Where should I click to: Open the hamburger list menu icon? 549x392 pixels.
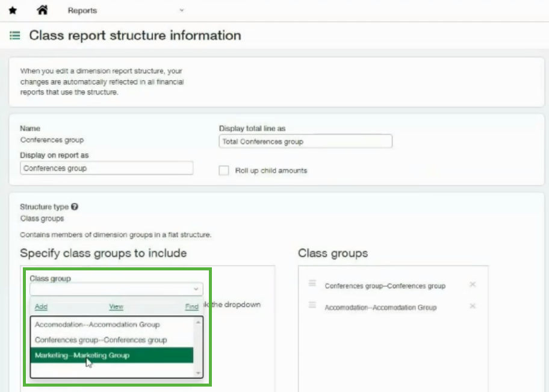tap(14, 36)
